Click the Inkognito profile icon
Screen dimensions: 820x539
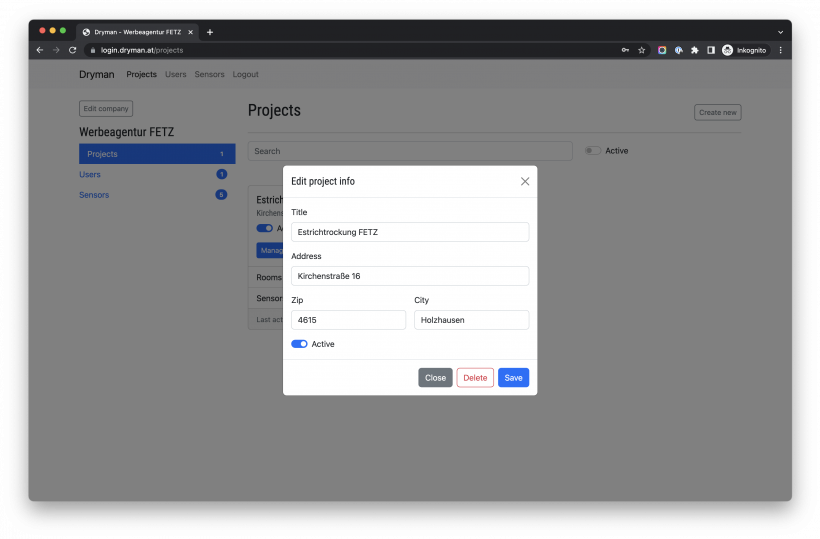click(744, 50)
